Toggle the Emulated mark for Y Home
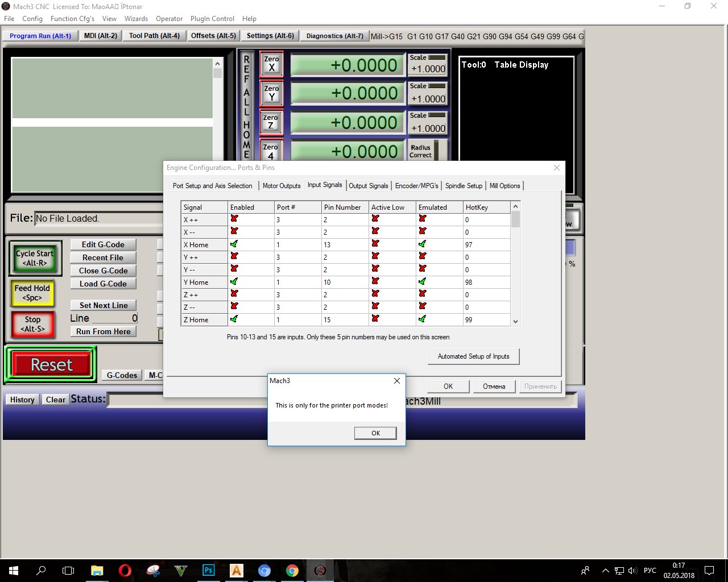The height and width of the screenshot is (582, 728). (x=422, y=281)
